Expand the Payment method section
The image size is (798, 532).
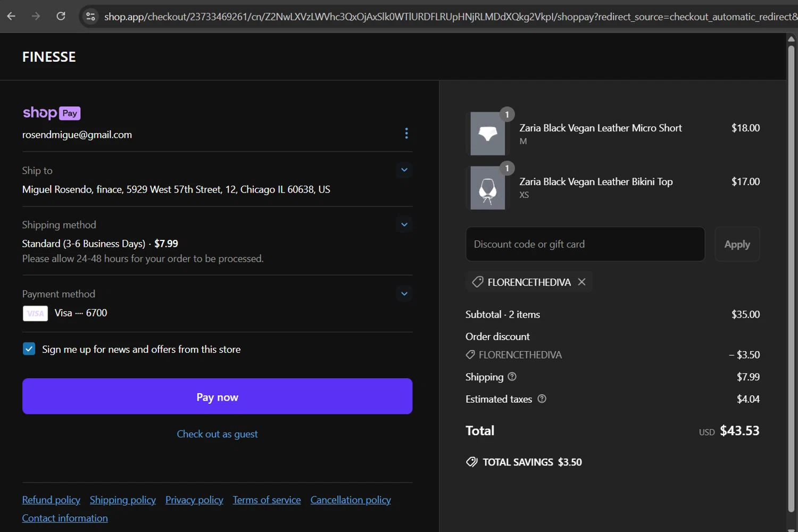(x=404, y=294)
